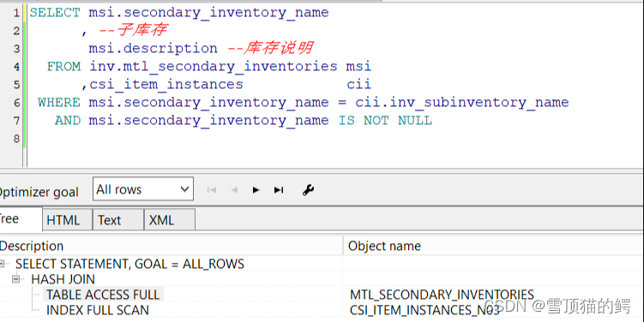Click the msi.description text on line 3

(x=153, y=49)
